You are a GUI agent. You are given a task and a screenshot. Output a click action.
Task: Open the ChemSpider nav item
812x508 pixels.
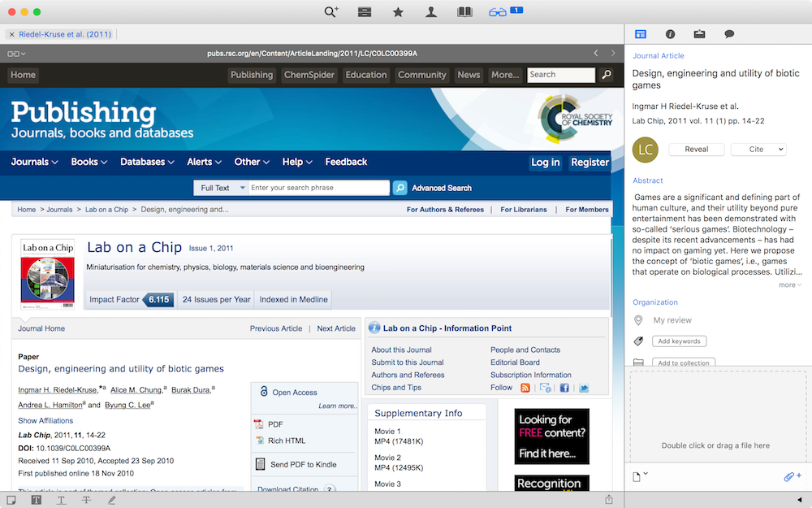coord(309,75)
